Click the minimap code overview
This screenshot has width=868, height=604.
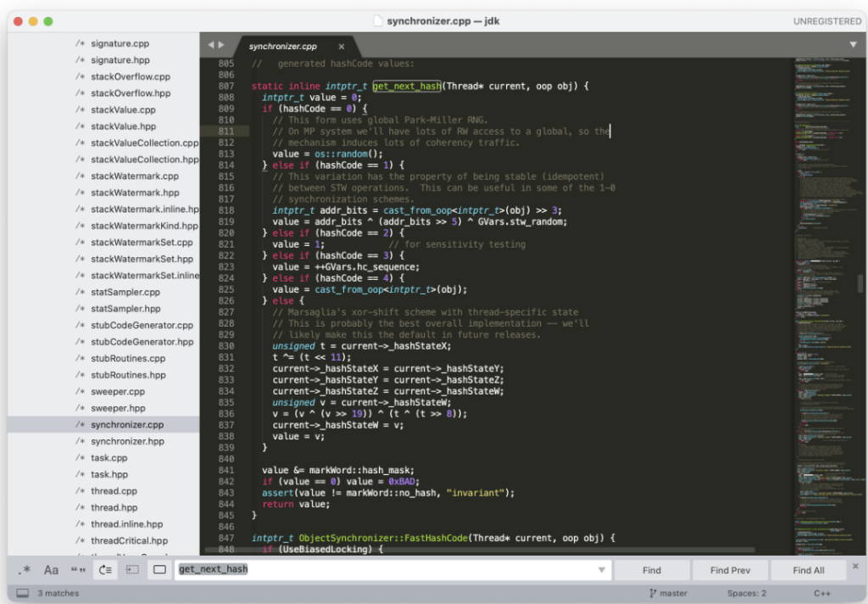[x=826, y=305]
